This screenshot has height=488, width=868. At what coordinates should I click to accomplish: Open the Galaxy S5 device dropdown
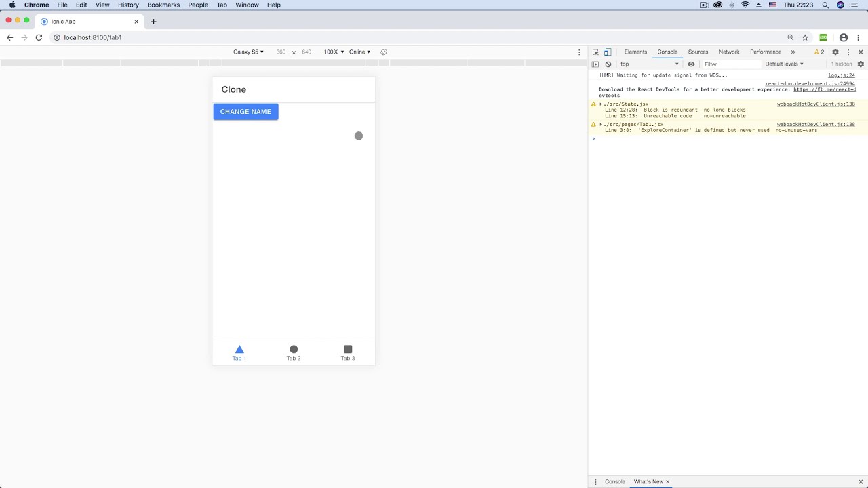(248, 52)
